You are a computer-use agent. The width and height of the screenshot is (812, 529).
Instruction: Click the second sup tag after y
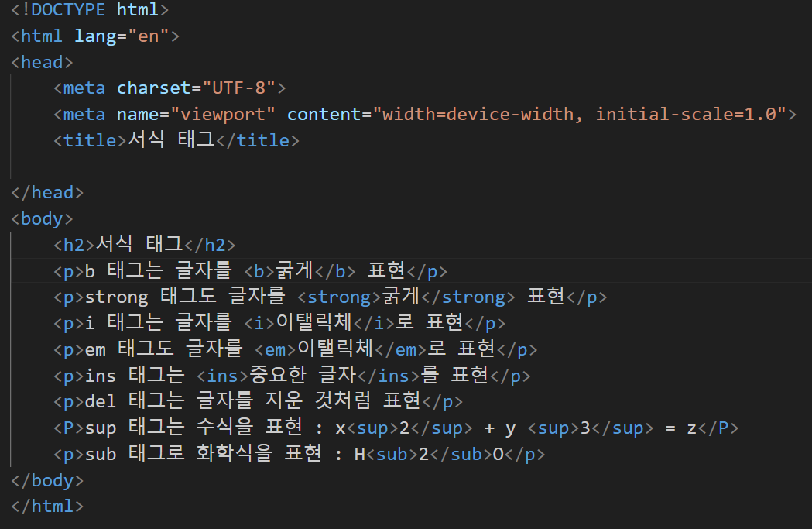coord(553,428)
